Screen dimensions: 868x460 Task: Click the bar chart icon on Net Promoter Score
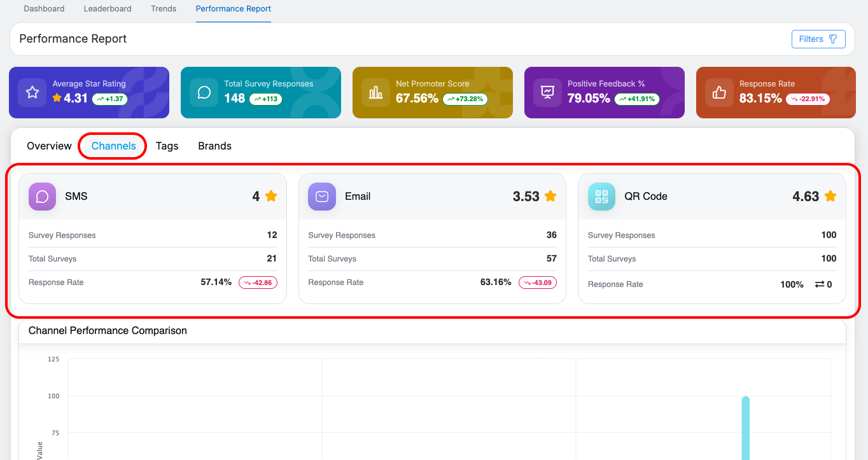click(376, 93)
